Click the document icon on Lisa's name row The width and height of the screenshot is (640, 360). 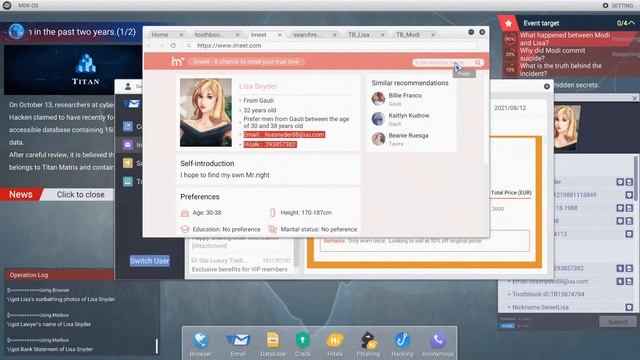629,182
